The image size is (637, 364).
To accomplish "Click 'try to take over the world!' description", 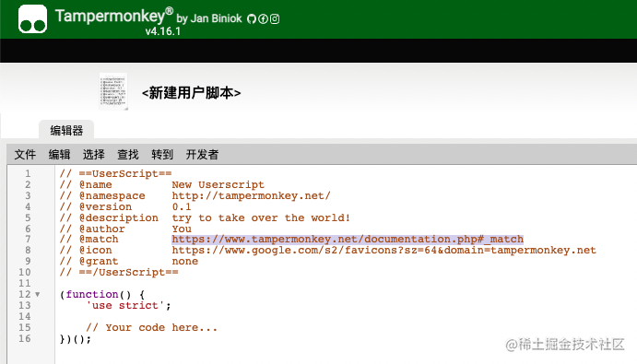I will (260, 217).
